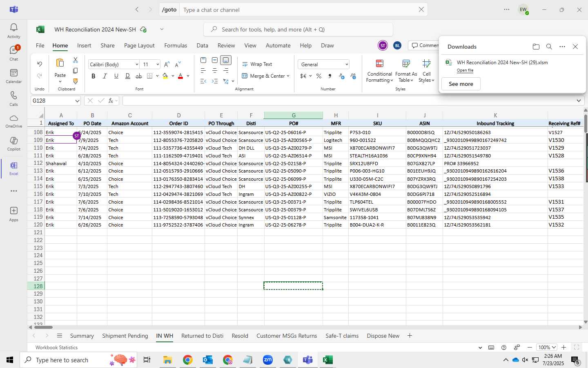Image resolution: width=588 pixels, height=368 pixels.
Task: Click the Increase Indent icon
Action: 215,81
